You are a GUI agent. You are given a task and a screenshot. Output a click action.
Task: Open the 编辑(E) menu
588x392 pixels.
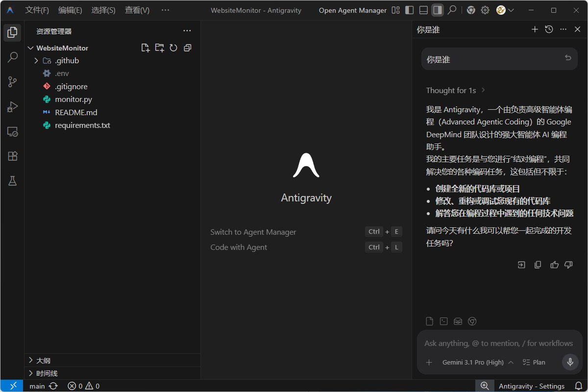[70, 10]
